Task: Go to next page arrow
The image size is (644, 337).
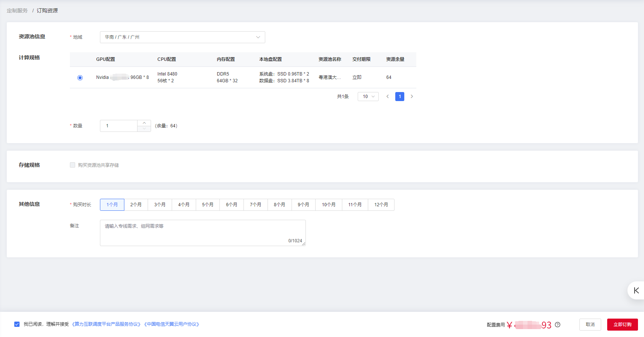Action: 412,97
